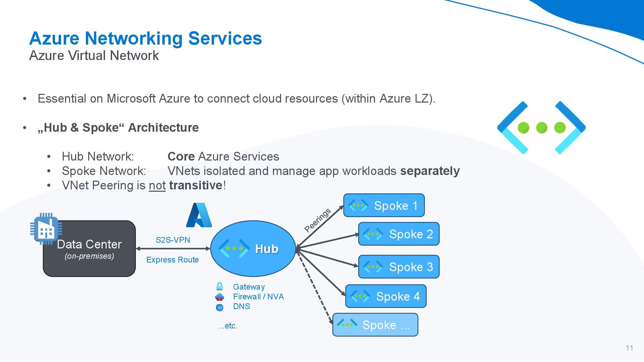Click the underlined word 'not'
Screen dimensions: 644x362
tap(157, 185)
